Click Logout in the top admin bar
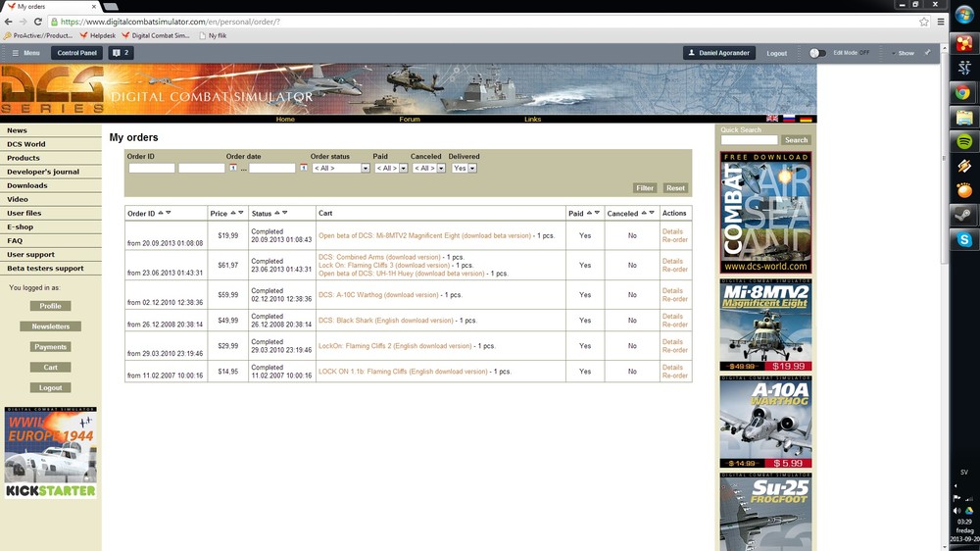The width and height of the screenshot is (980, 551). tap(777, 53)
